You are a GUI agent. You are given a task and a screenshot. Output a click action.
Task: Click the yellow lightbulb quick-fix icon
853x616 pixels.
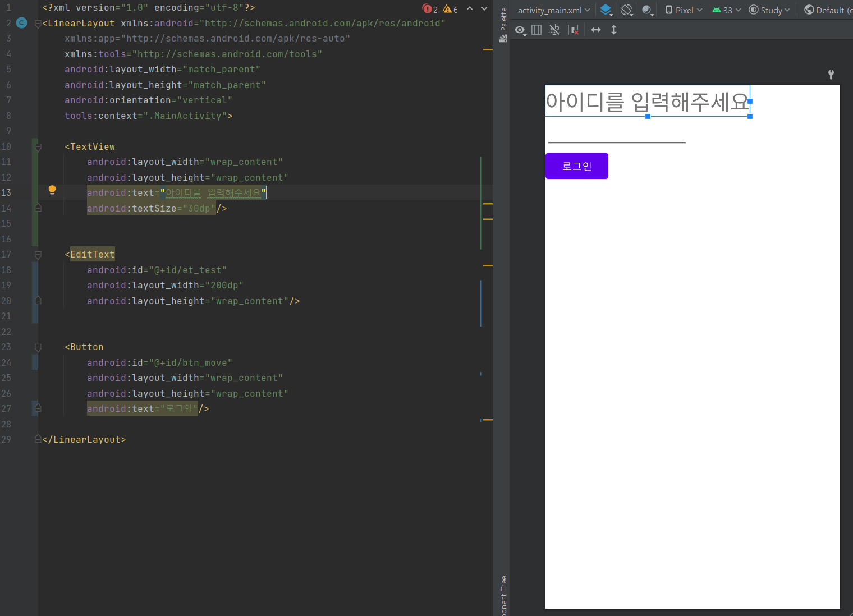click(x=52, y=190)
